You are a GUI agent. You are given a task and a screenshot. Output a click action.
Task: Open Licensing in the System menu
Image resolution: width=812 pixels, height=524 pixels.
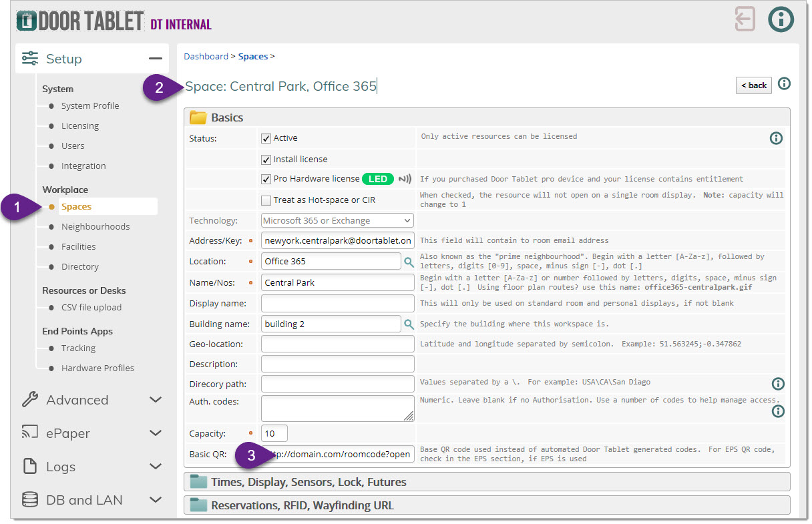click(x=79, y=125)
